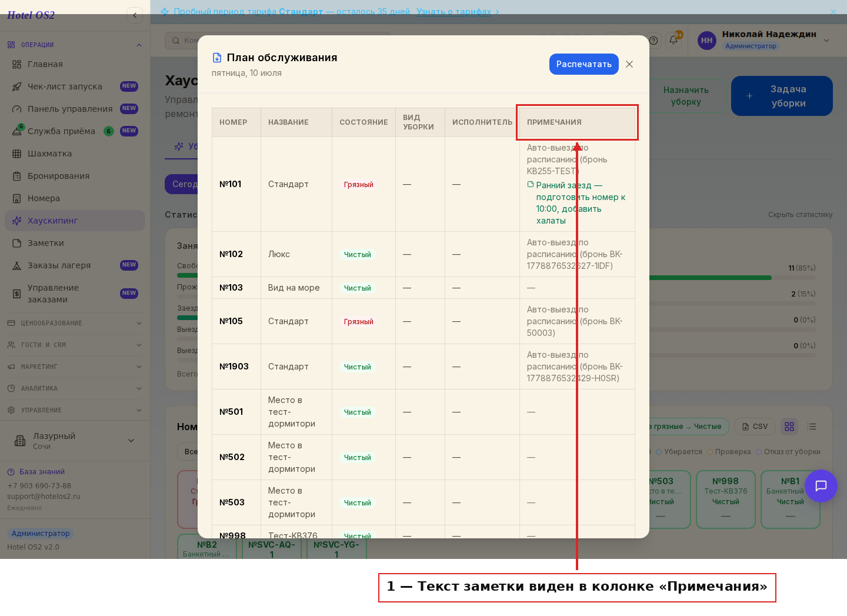Open the Лазурный hotel selector
Image resolution: width=847 pixels, height=616 pixels.
pos(75,441)
